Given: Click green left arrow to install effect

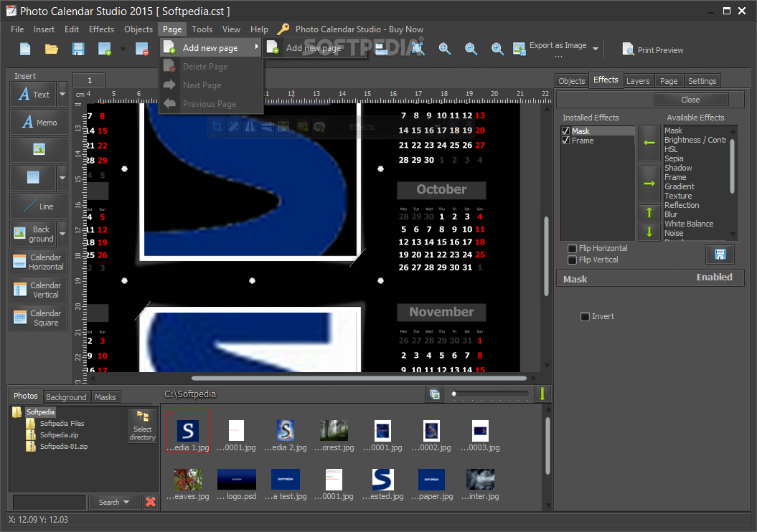Looking at the screenshot, I should (x=649, y=143).
